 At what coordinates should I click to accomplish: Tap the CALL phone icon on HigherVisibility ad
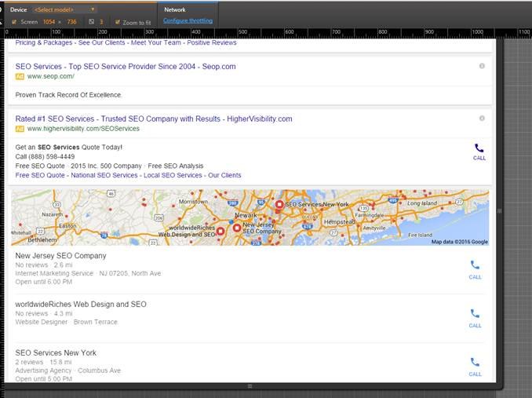(479, 152)
